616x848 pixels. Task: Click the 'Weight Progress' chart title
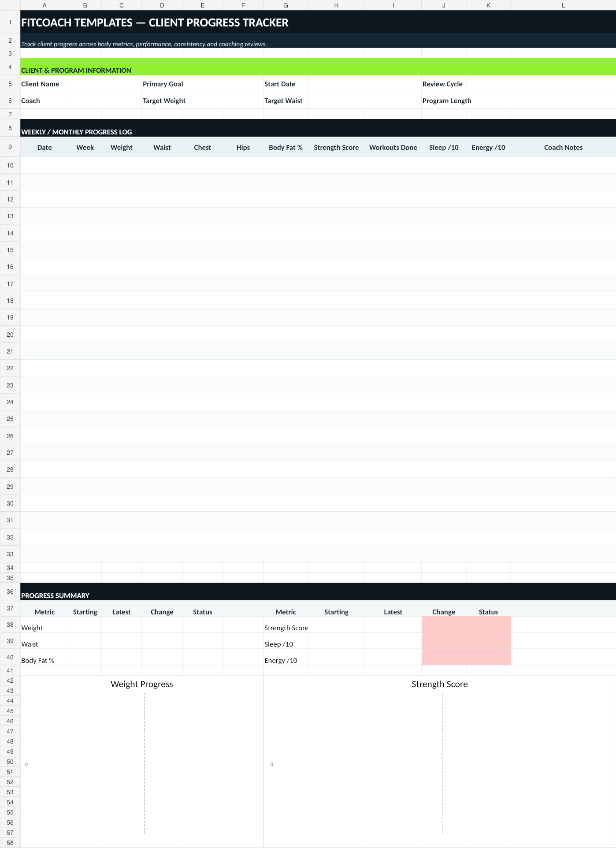(x=142, y=684)
